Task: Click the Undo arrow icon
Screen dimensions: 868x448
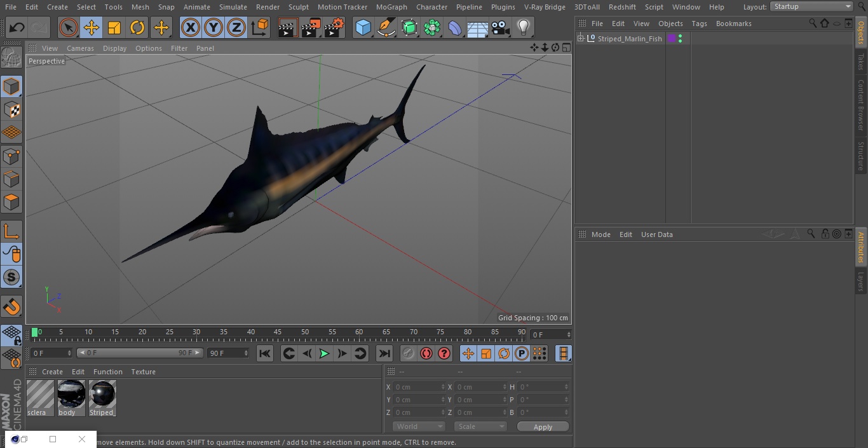Action: click(17, 27)
